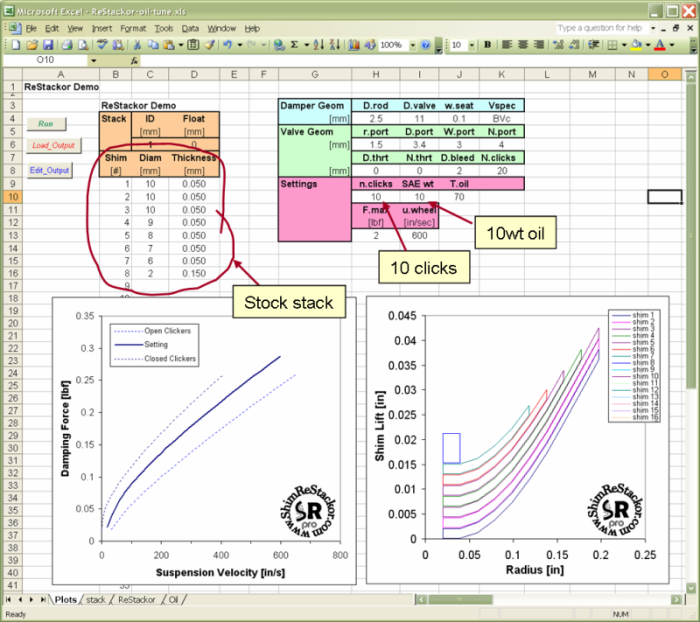Open the Name Box dropdown arrow

pyautogui.click(x=93, y=60)
